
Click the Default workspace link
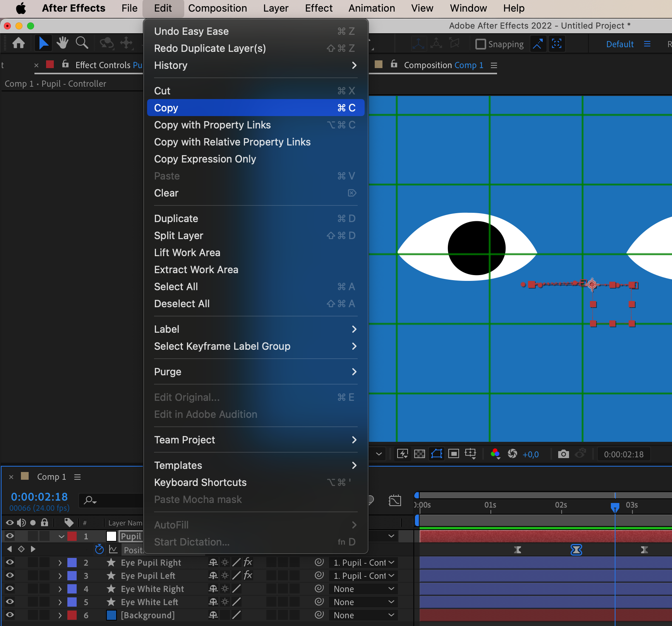pyautogui.click(x=620, y=44)
